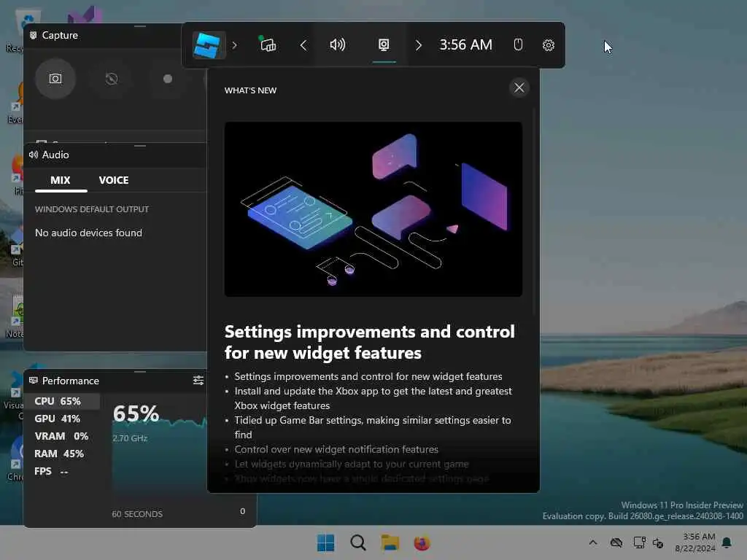Image resolution: width=747 pixels, height=560 pixels.
Task: Select the VRAM 0% metric
Action: pos(62,436)
